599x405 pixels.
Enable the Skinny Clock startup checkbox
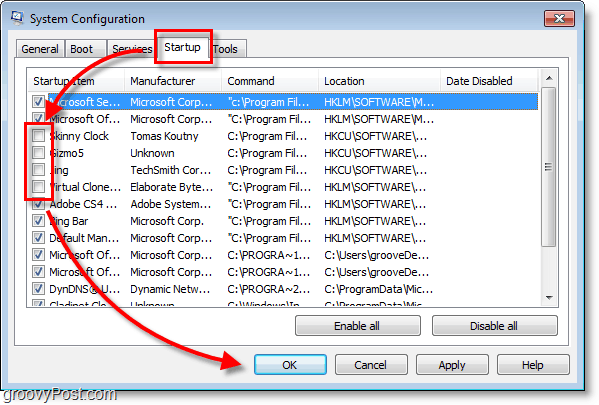pos(38,135)
